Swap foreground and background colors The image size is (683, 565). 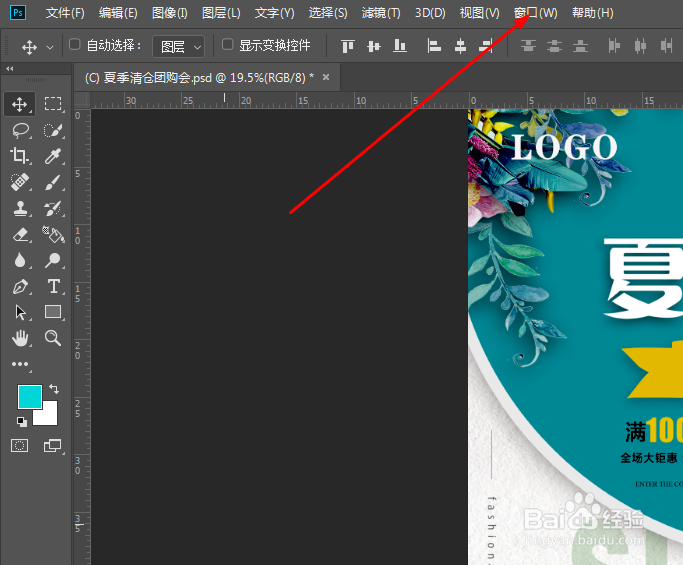pyautogui.click(x=54, y=389)
